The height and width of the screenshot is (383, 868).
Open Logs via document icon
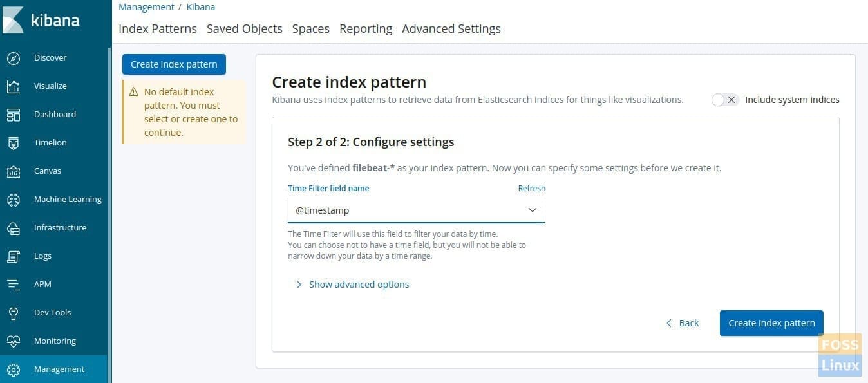(14, 256)
